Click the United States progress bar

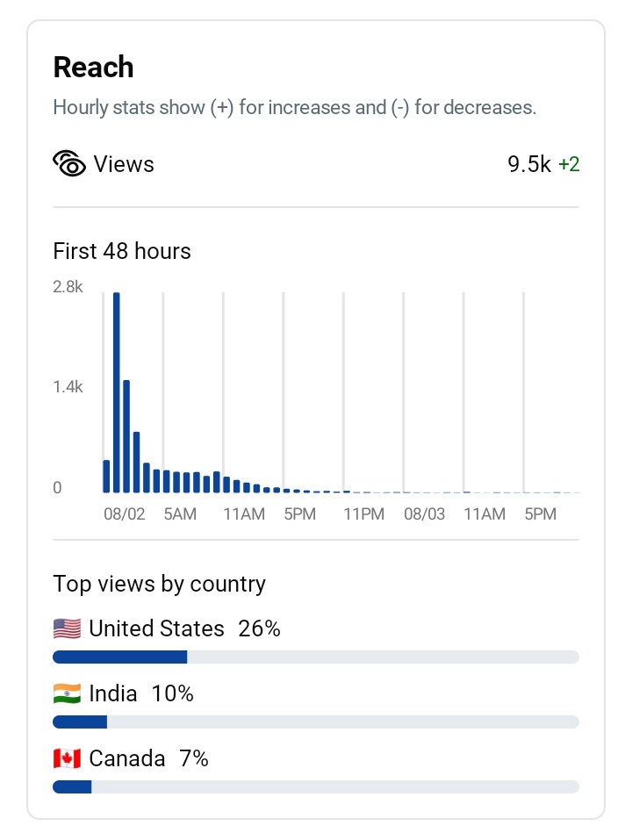[316, 657]
